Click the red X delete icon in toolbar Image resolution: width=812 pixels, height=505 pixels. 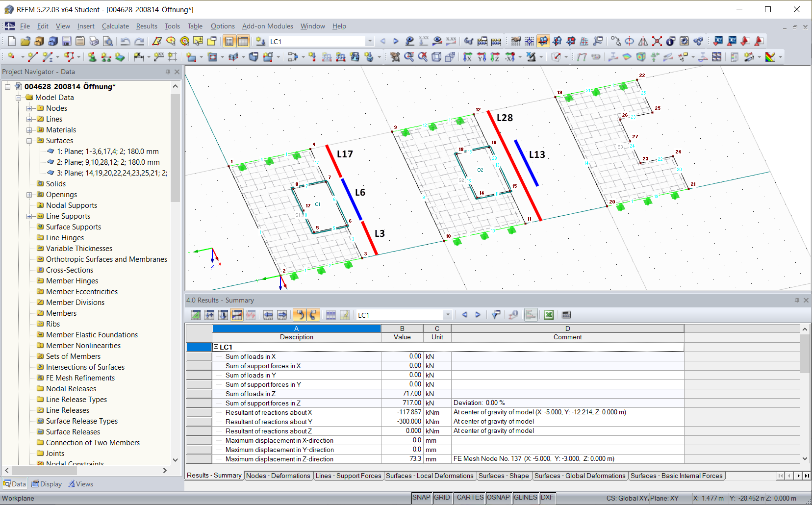(657, 41)
